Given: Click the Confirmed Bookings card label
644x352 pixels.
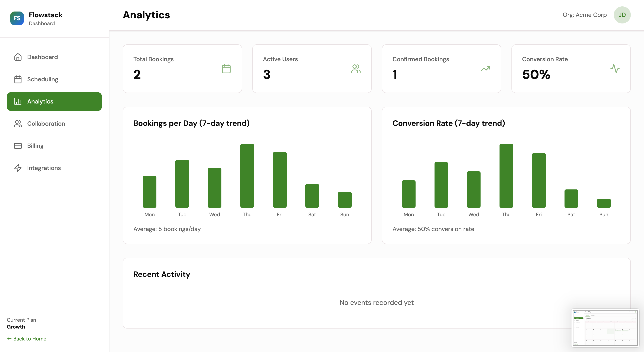Looking at the screenshot, I should coord(420,59).
